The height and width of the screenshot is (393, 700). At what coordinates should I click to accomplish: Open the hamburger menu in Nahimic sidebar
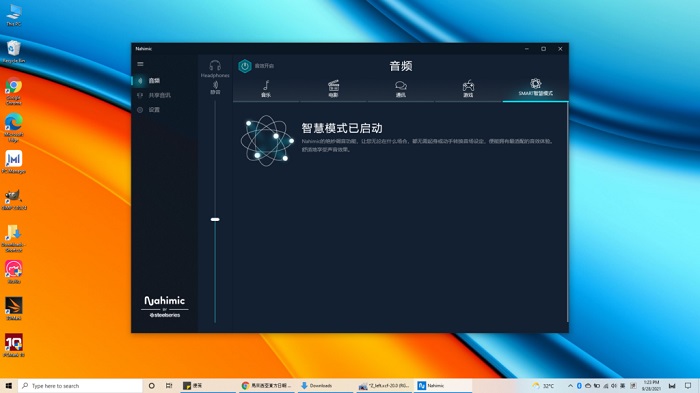click(140, 64)
